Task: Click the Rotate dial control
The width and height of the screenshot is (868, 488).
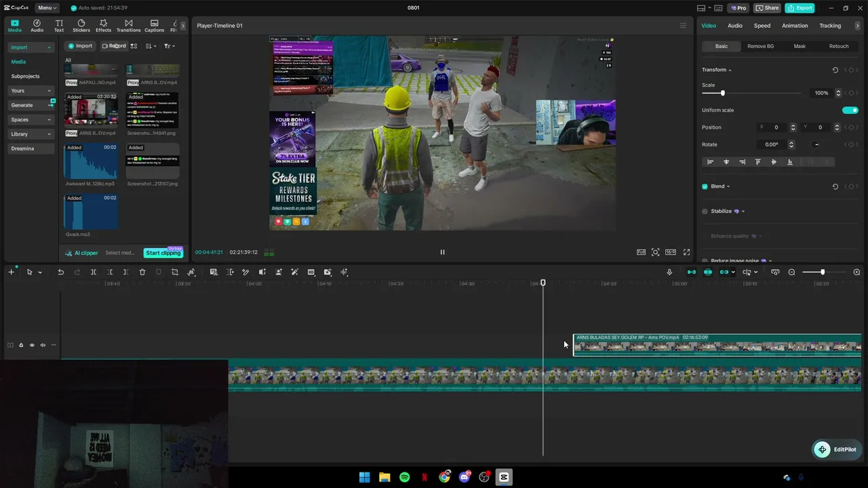Action: click(816, 144)
